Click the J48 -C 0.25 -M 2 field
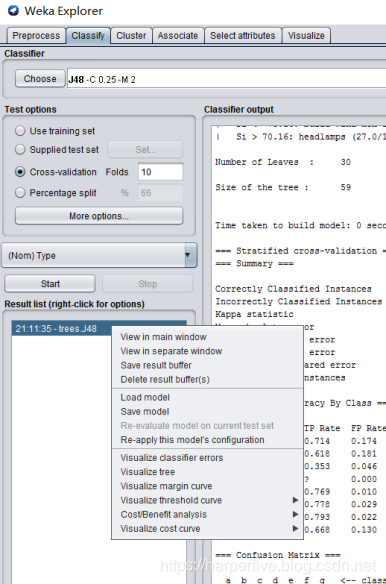The image size is (386, 584). pyautogui.click(x=226, y=79)
